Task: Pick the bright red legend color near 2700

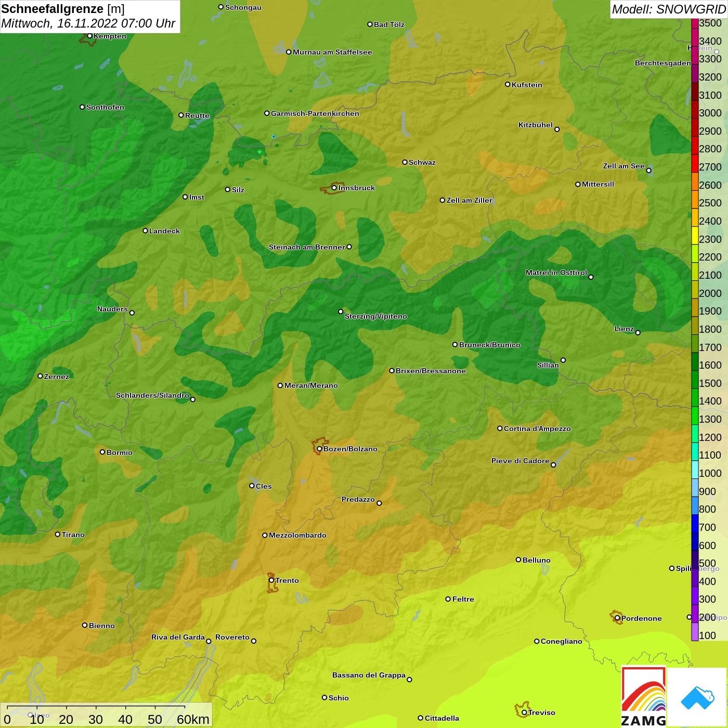Action: tap(695, 163)
